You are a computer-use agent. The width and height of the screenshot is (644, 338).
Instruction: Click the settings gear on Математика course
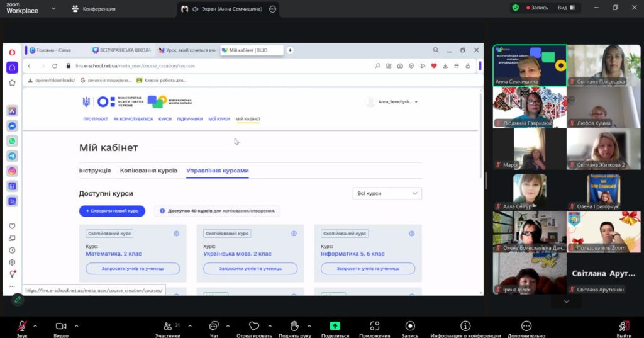(177, 234)
